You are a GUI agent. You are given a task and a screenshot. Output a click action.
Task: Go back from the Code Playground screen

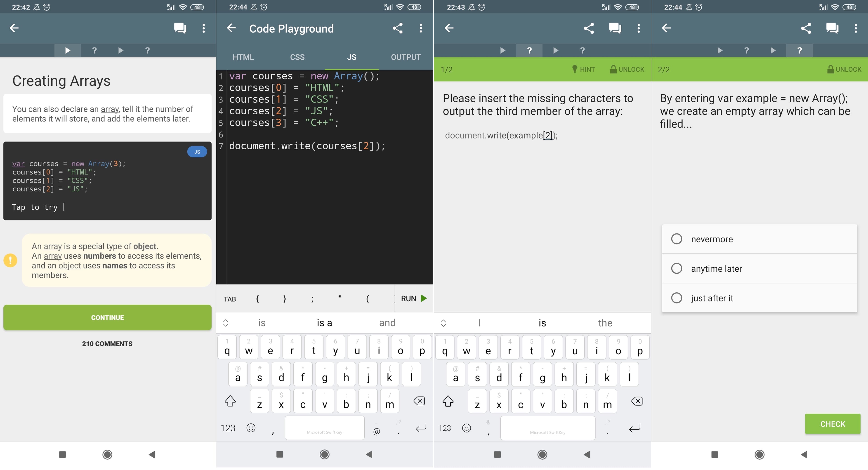point(231,28)
